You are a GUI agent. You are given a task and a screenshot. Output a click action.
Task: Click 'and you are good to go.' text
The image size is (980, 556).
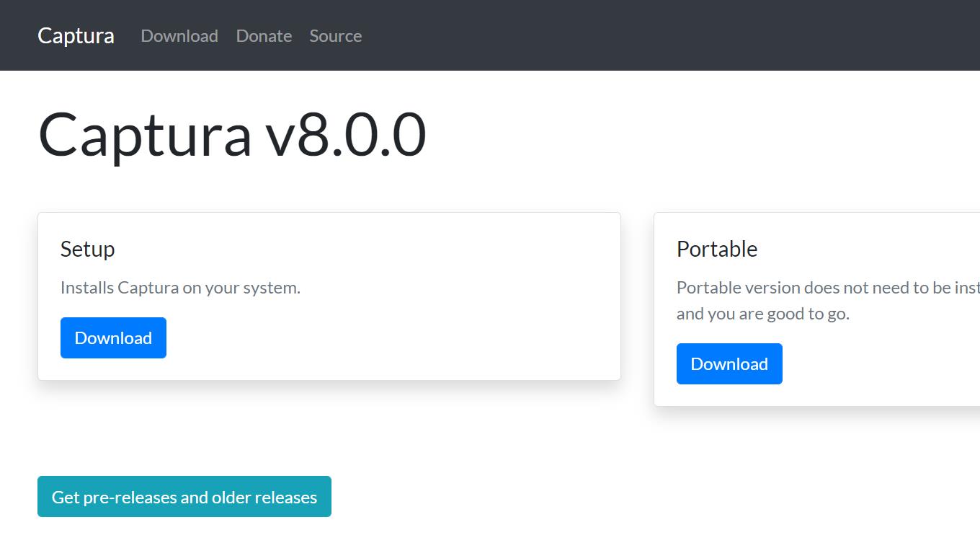(x=763, y=314)
